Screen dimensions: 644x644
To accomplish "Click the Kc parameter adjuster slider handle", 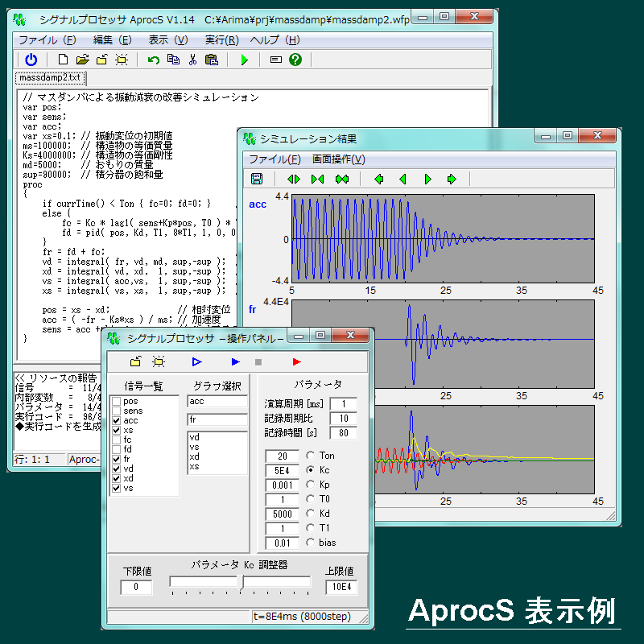I will tap(240, 581).
